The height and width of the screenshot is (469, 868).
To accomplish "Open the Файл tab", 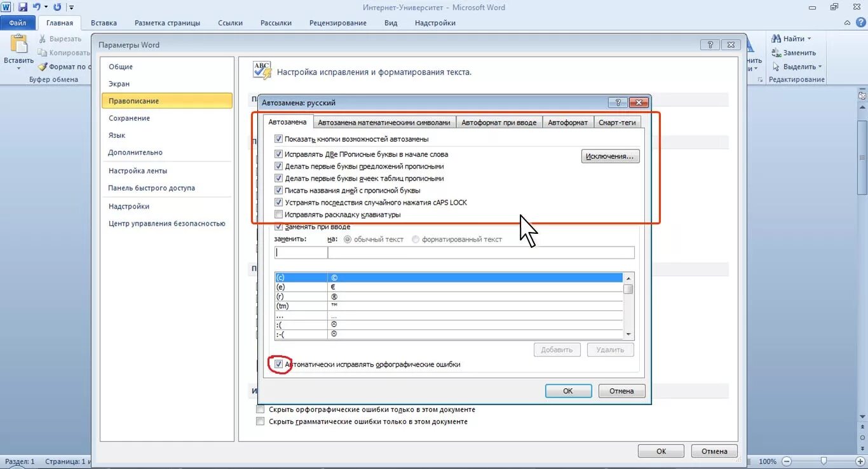I will coord(18,23).
